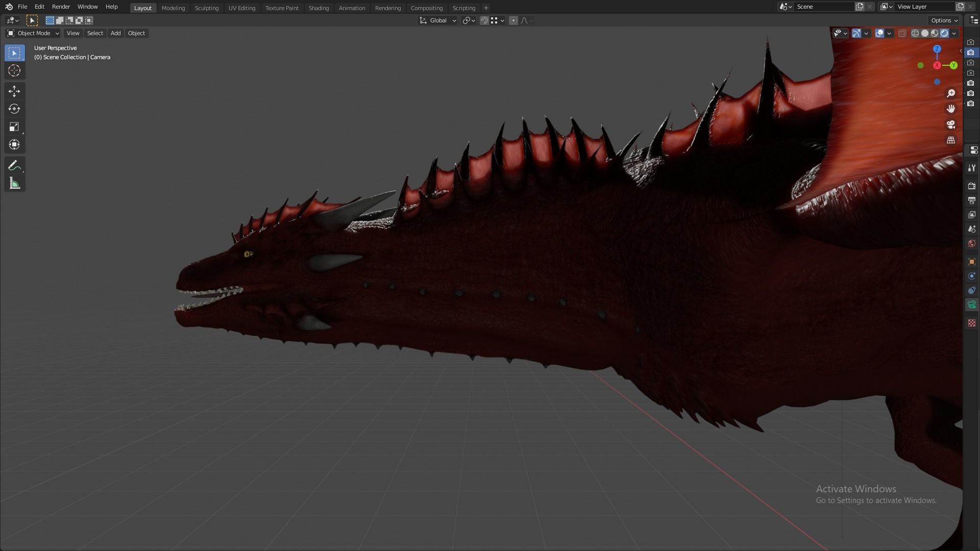Open the World properties globe tab
The image size is (980, 551).
click(x=972, y=243)
